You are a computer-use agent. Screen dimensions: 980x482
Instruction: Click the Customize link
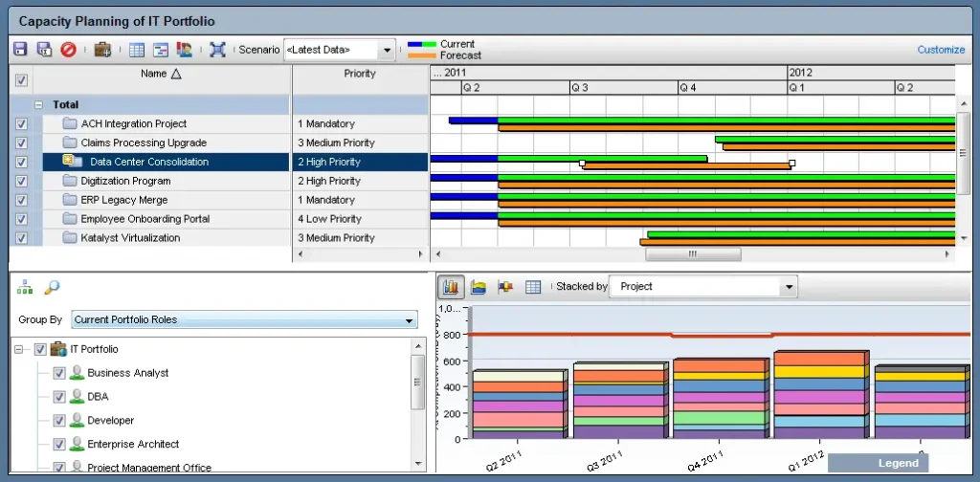[941, 50]
